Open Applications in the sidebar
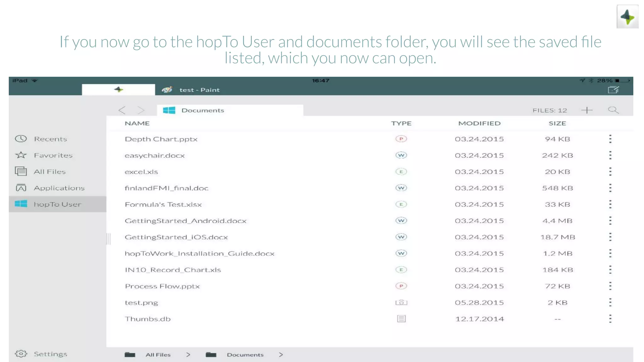Image resolution: width=644 pixels, height=362 pixels. tap(50, 188)
